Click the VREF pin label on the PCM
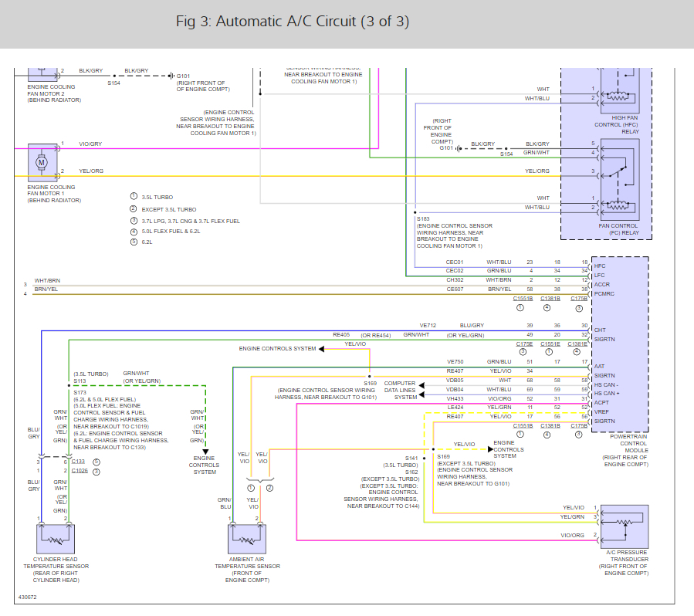This screenshot has width=694, height=616. click(x=601, y=411)
